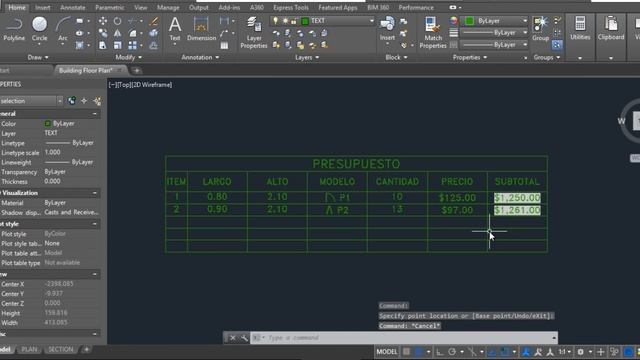Switch to the PLAN layout tab
The image size is (640, 360).
tap(29, 349)
